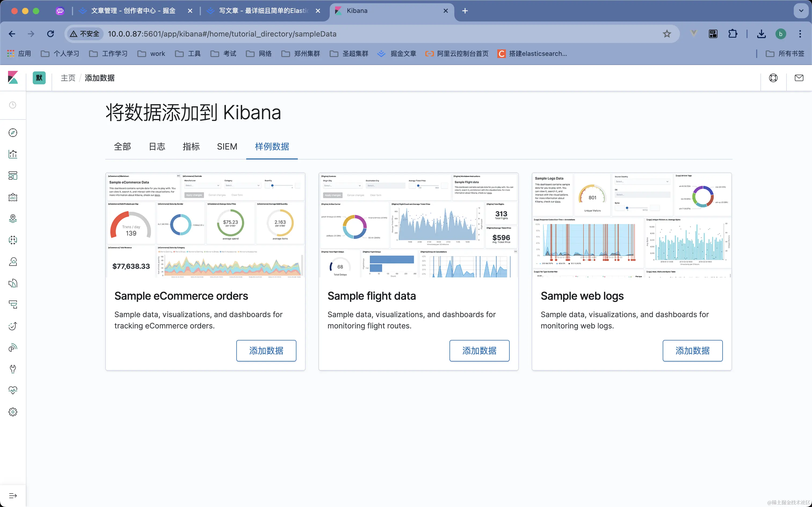
Task: Click the flight data dashboard thumbnail
Action: [419, 225]
